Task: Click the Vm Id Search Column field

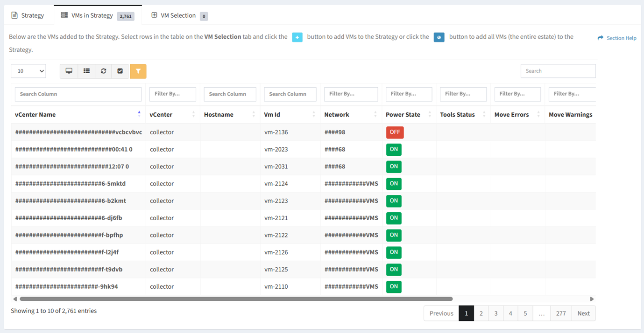Action: coord(290,94)
